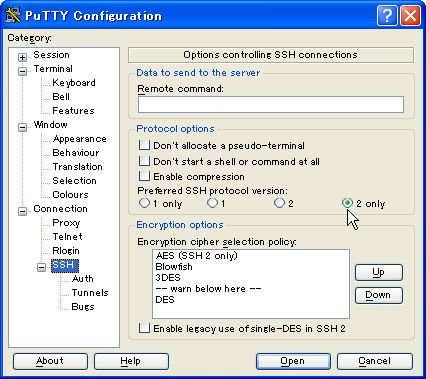Click the Remote command input field
Screen dimensions: 426x379
click(x=271, y=104)
